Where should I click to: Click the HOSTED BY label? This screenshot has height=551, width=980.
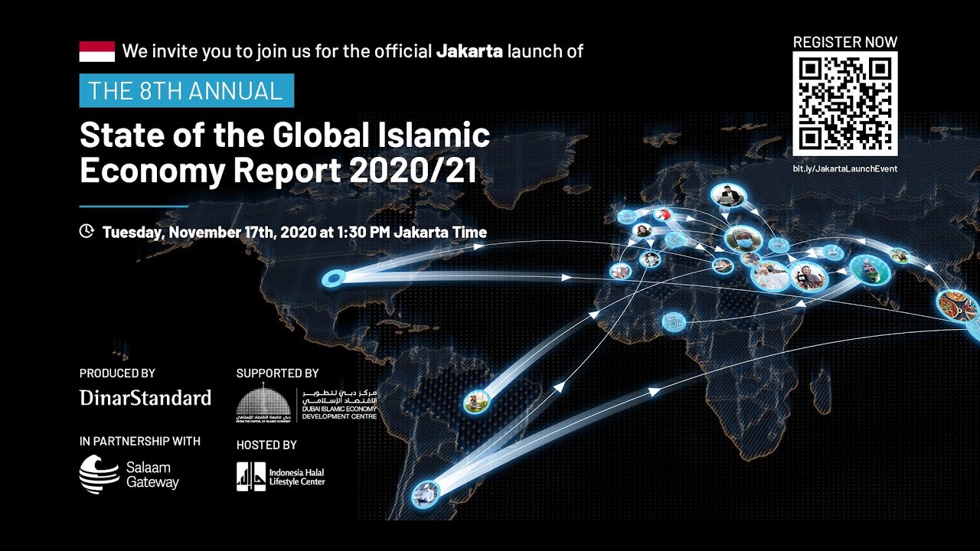pos(266,445)
